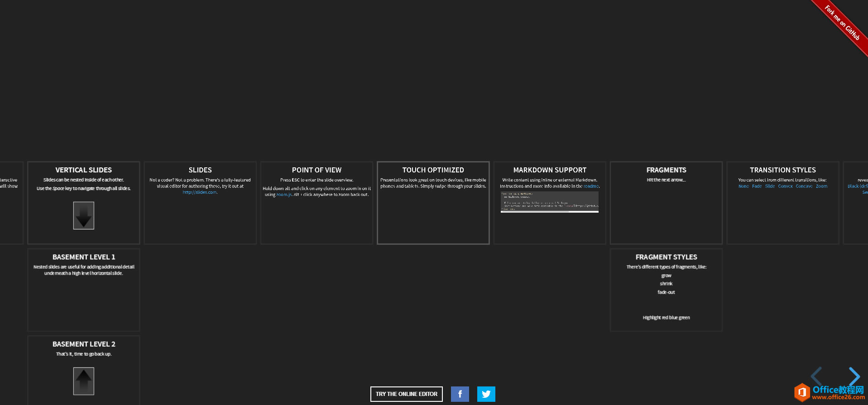The height and width of the screenshot is (405, 868).
Task: Share the presentation on Facebook
Action: [460, 394]
